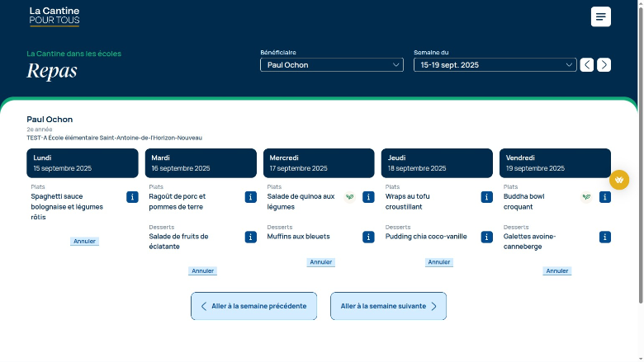
Task: Show info for Muffins aux bleuets
Action: pyautogui.click(x=368, y=237)
